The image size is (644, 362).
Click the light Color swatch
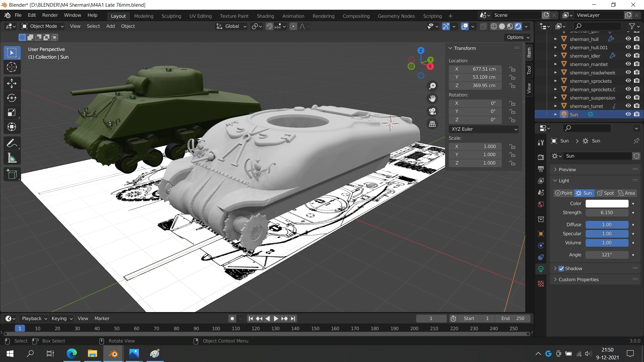coord(606,203)
